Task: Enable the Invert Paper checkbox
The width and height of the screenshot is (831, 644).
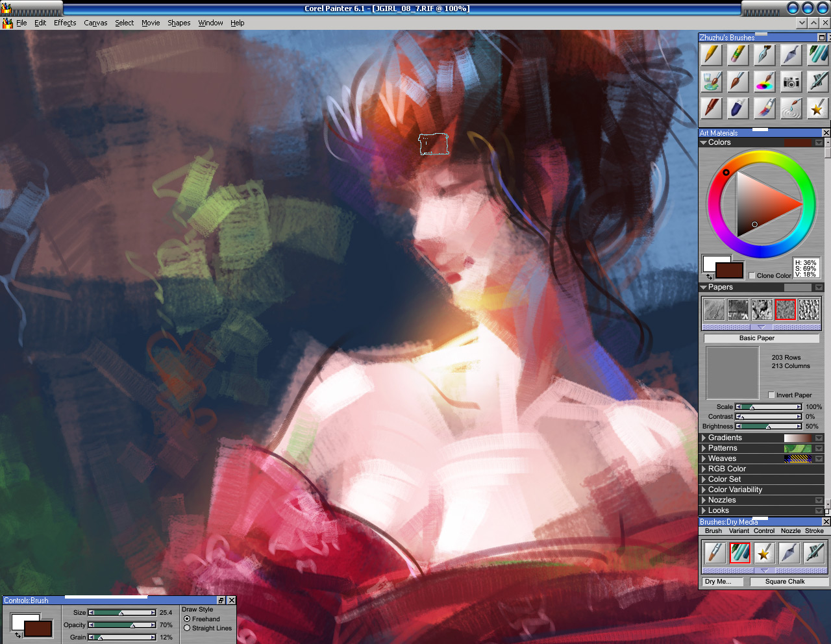Action: (x=771, y=395)
